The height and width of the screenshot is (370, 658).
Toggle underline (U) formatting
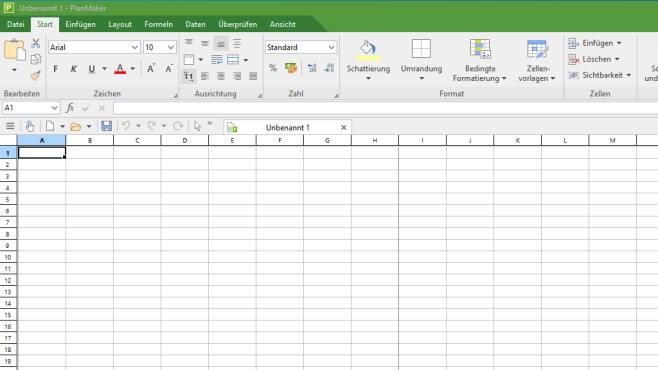91,69
